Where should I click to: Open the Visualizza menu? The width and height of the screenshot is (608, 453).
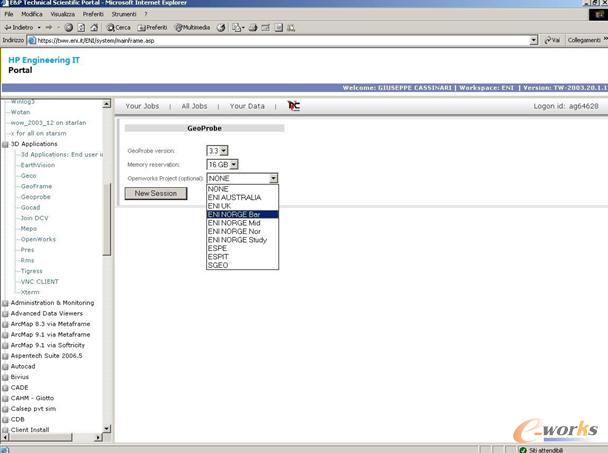click(x=62, y=14)
